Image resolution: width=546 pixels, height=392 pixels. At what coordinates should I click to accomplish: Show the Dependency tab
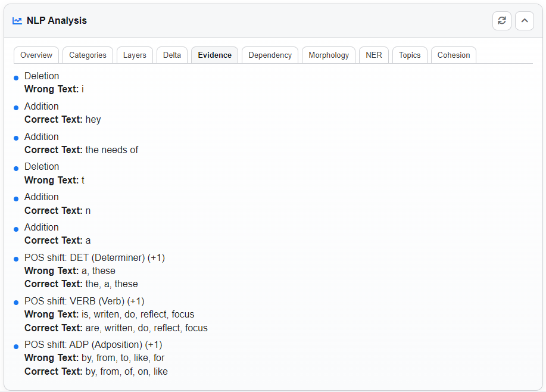point(270,55)
